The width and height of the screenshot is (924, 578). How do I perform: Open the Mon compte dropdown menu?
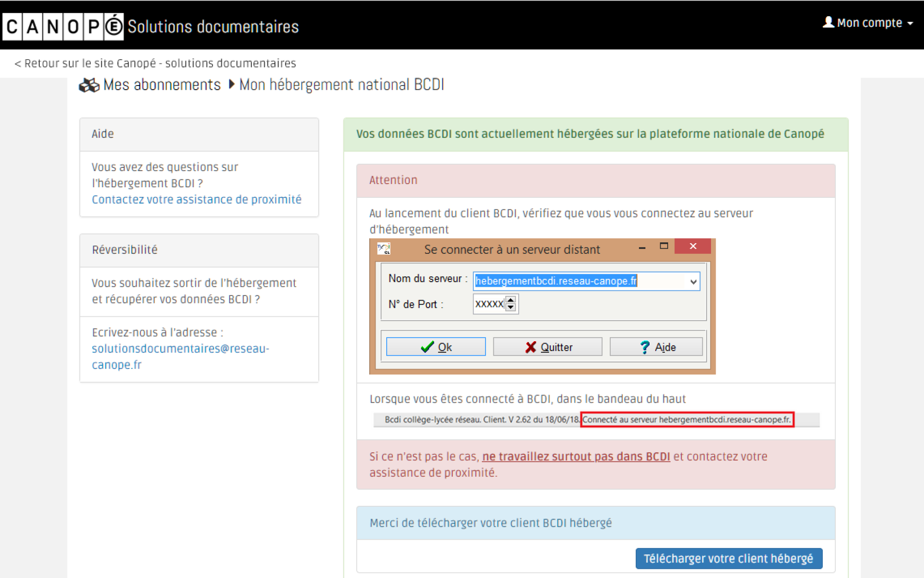868,23
